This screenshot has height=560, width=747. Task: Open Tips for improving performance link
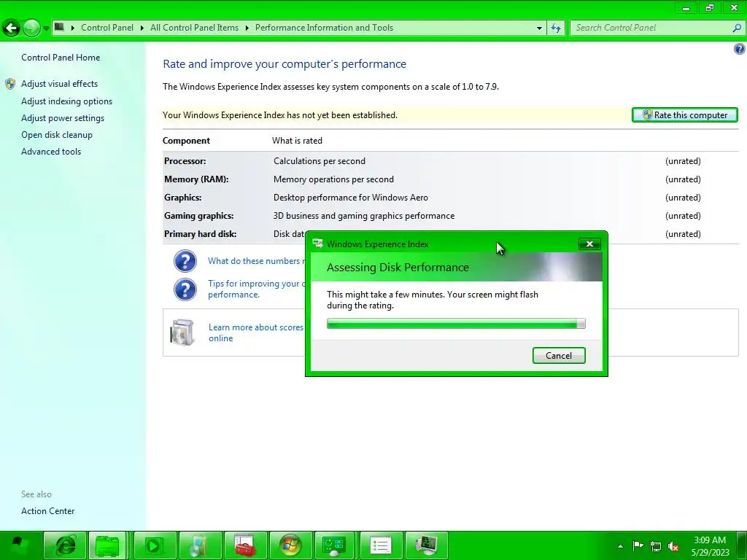[x=256, y=289]
